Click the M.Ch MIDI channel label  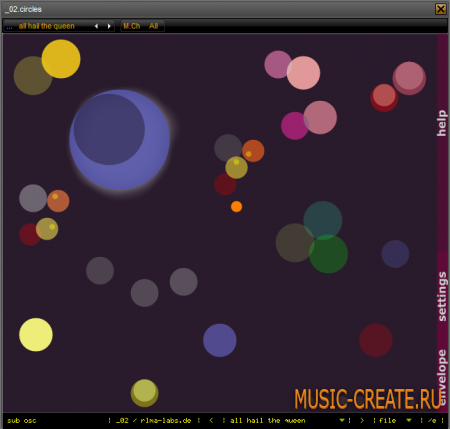coord(132,26)
